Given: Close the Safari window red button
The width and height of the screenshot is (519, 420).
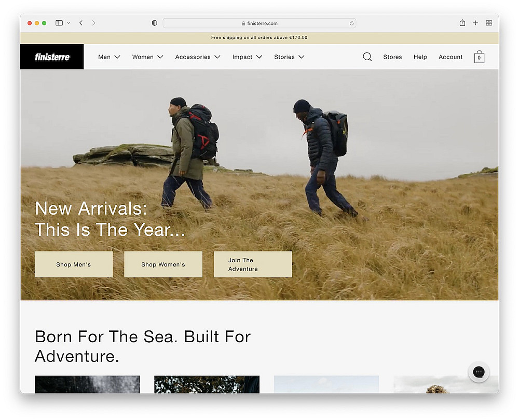Looking at the screenshot, I should tap(30, 23).
